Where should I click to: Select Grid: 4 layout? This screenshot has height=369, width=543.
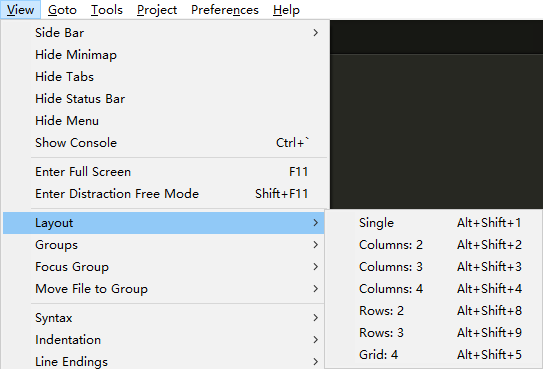pos(433,355)
